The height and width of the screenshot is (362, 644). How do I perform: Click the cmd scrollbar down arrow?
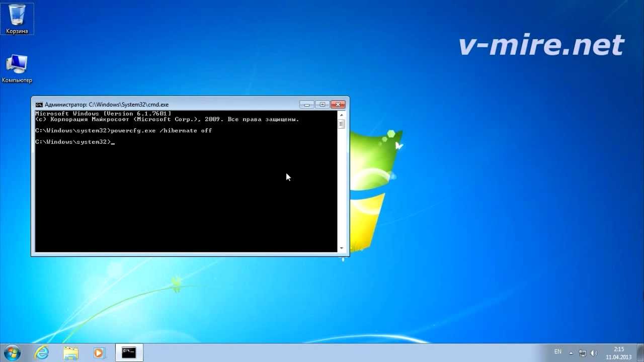point(341,248)
